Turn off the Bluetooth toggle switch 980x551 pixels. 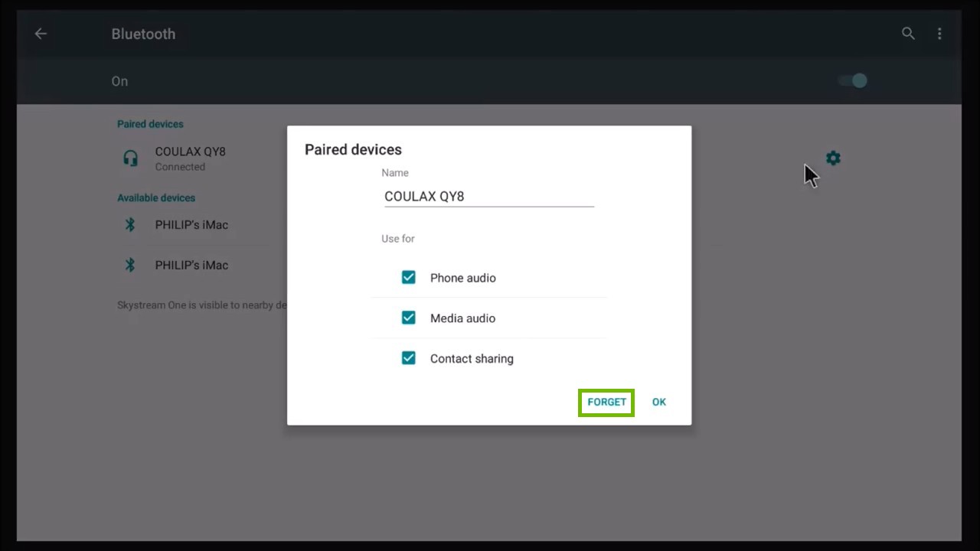[852, 81]
